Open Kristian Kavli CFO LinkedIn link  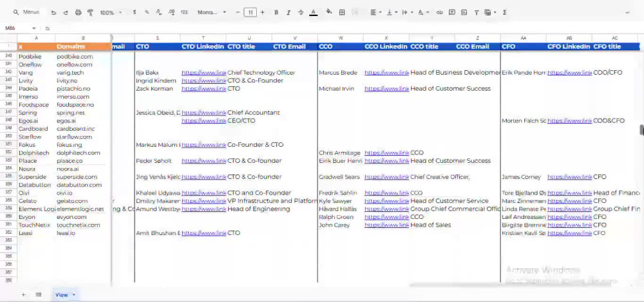(570, 233)
